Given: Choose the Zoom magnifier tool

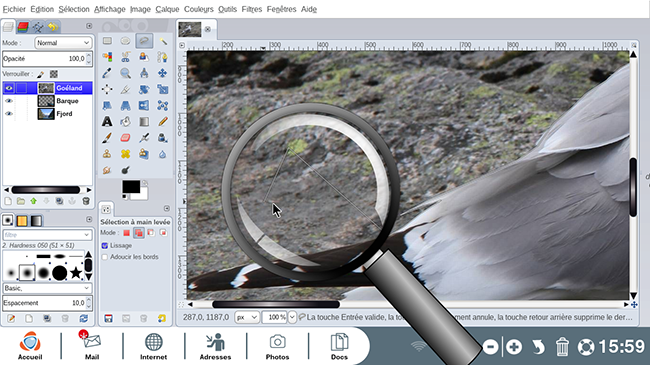Looking at the screenshot, I should click(x=125, y=73).
